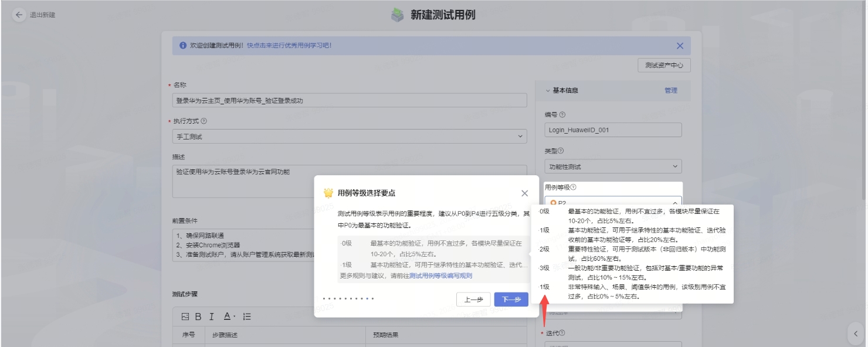
Task: Click help icon next to 用例等级
Action: point(574,188)
